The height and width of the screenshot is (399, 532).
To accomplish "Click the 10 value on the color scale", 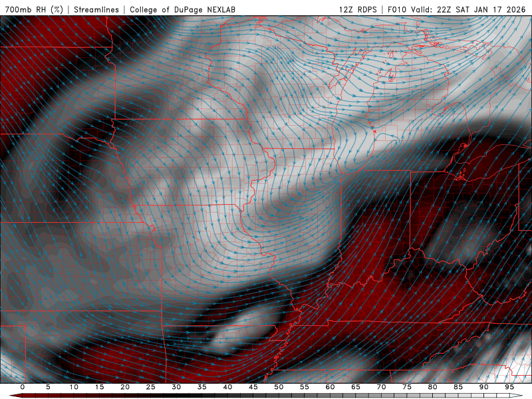I will [74, 387].
